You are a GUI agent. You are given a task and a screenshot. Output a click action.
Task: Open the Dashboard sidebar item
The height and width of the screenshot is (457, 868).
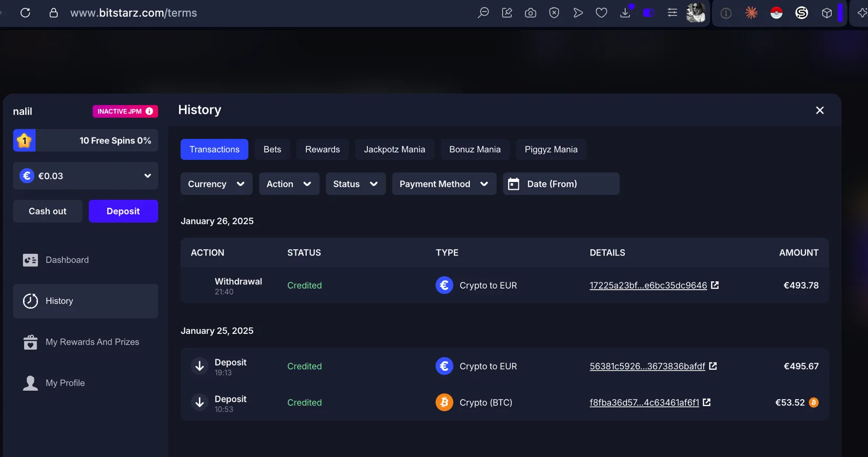86,260
